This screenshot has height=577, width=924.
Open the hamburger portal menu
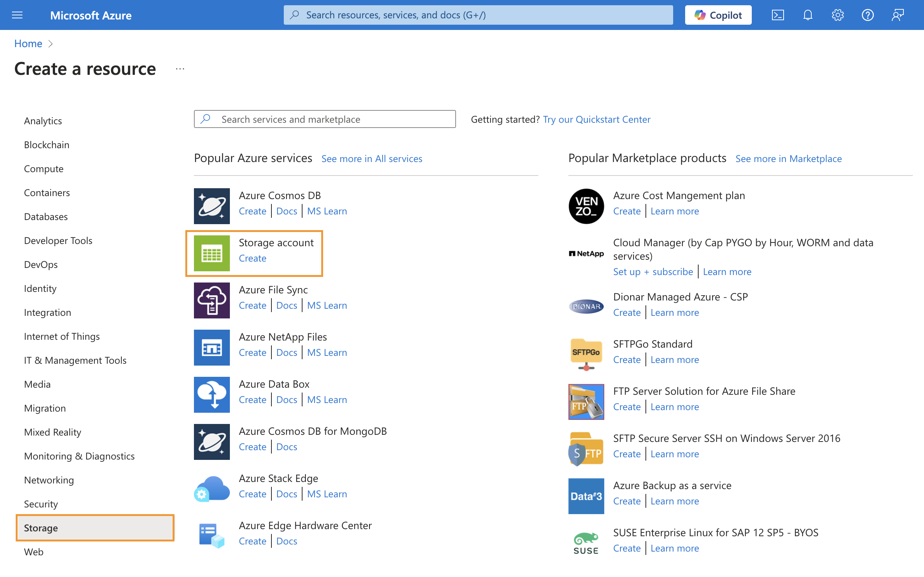coord(17,15)
